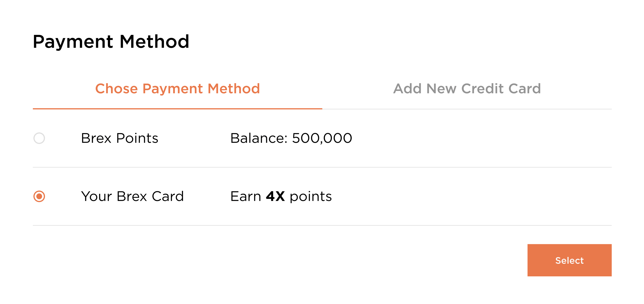Screen dimensions: 644x304
Task: Click the selected Your Brex Card radio button
Action: [x=39, y=196]
